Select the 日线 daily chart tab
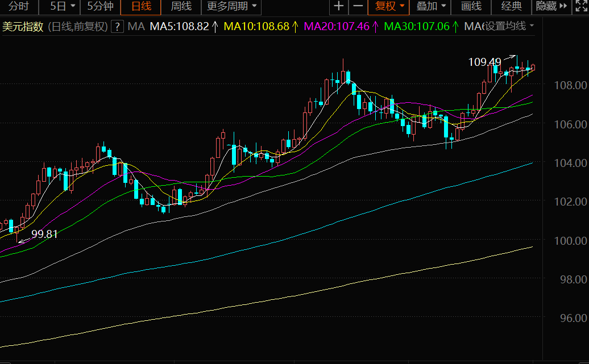Viewport: 589px width, 364px height. pos(141,7)
